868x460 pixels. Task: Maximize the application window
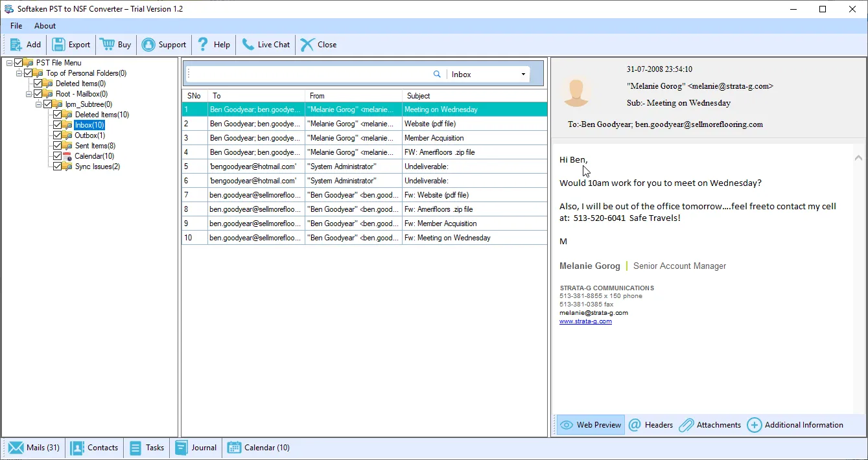823,9
